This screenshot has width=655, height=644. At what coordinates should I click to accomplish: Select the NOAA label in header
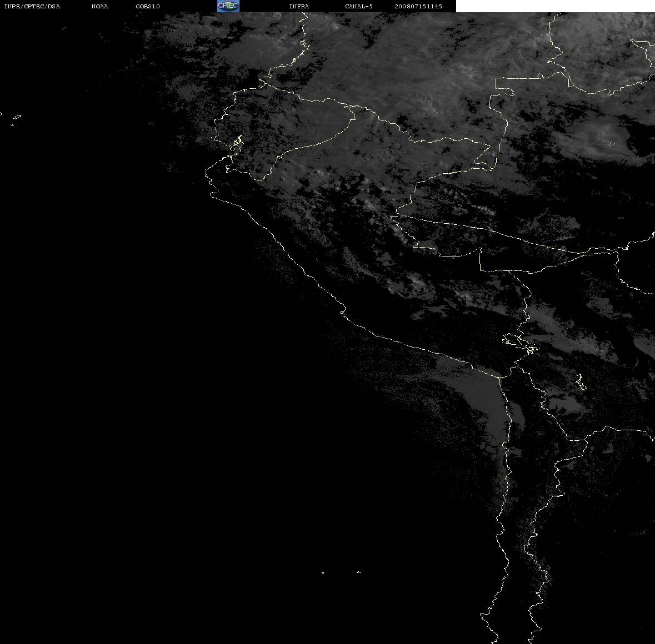(x=99, y=6)
